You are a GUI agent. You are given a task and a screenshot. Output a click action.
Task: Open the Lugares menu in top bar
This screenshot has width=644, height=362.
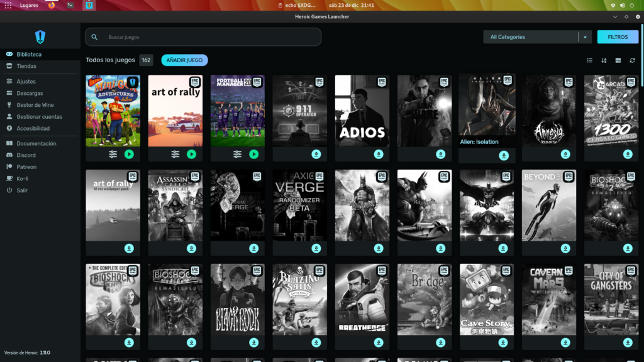[x=28, y=5]
